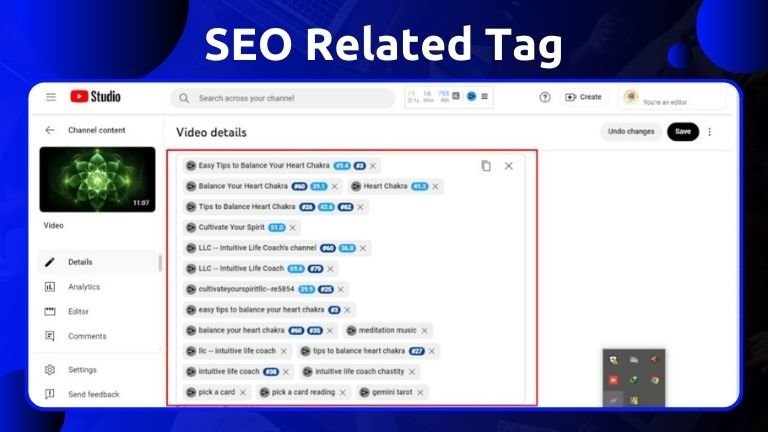
Task: Click the YouTube Studio logo
Action: (x=95, y=97)
